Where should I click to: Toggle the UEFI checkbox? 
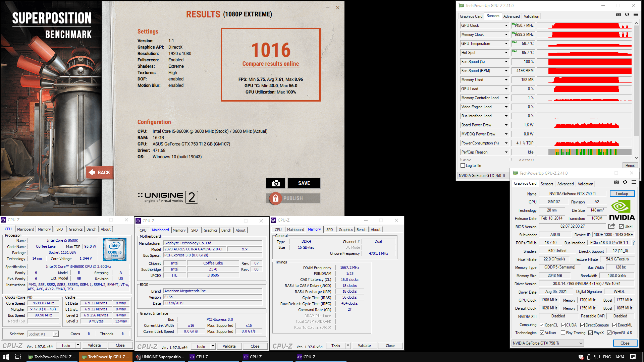622,227
